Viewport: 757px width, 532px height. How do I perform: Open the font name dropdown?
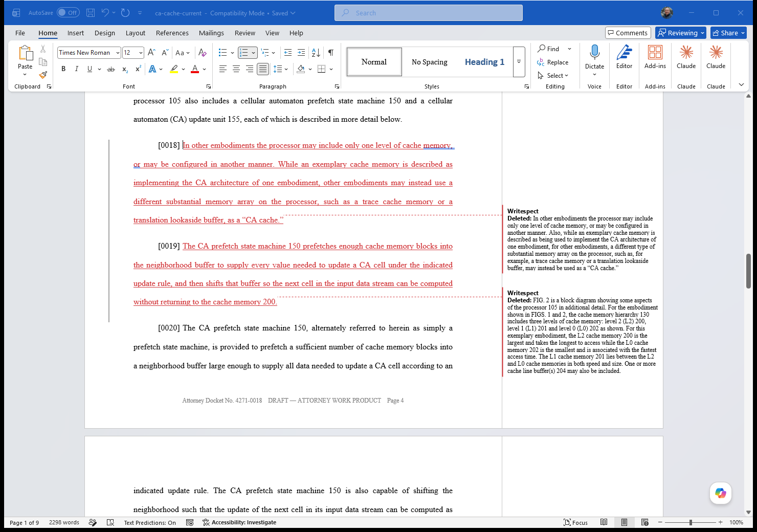pyautogui.click(x=118, y=53)
